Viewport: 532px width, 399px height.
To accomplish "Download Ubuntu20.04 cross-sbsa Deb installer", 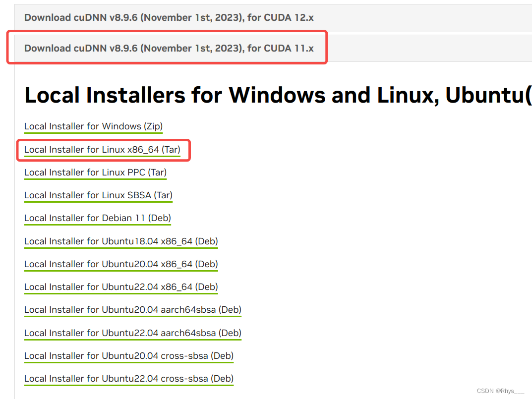I will (x=128, y=355).
